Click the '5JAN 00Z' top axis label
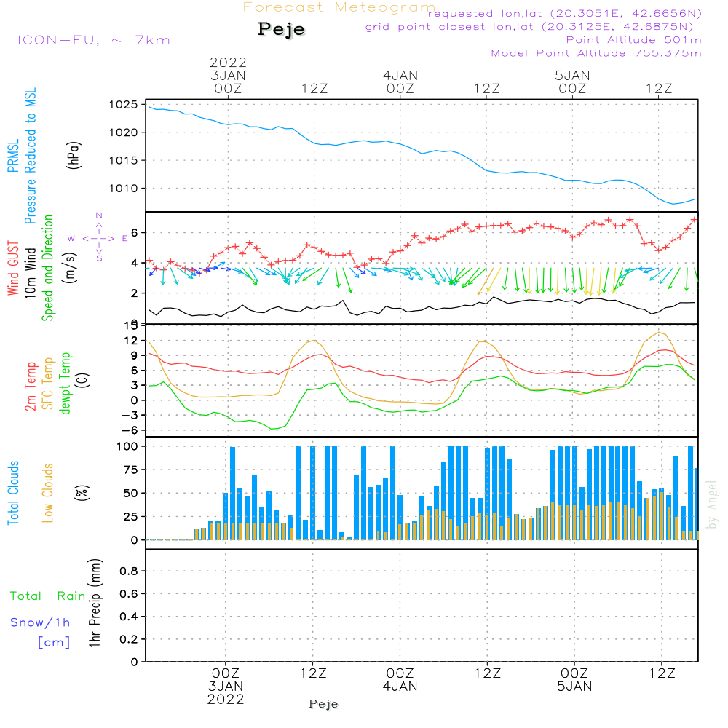Image resolution: width=728 pixels, height=728 pixels. 572,82
